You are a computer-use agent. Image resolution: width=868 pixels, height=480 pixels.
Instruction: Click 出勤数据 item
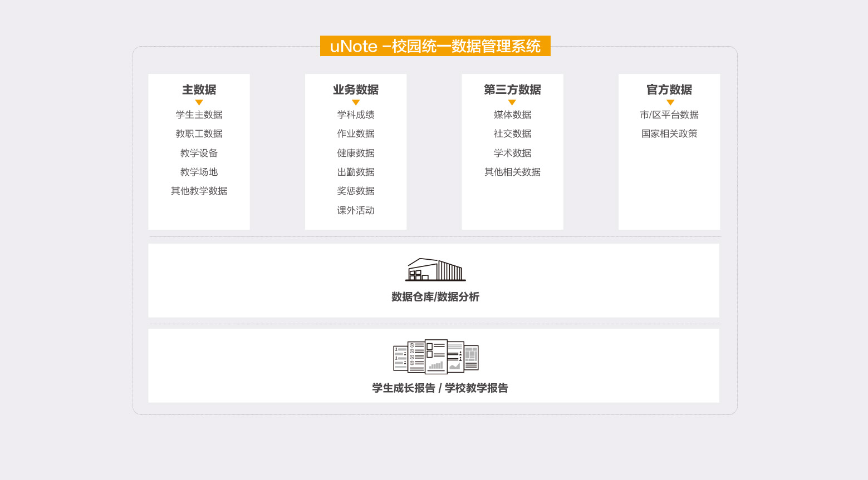point(356,172)
